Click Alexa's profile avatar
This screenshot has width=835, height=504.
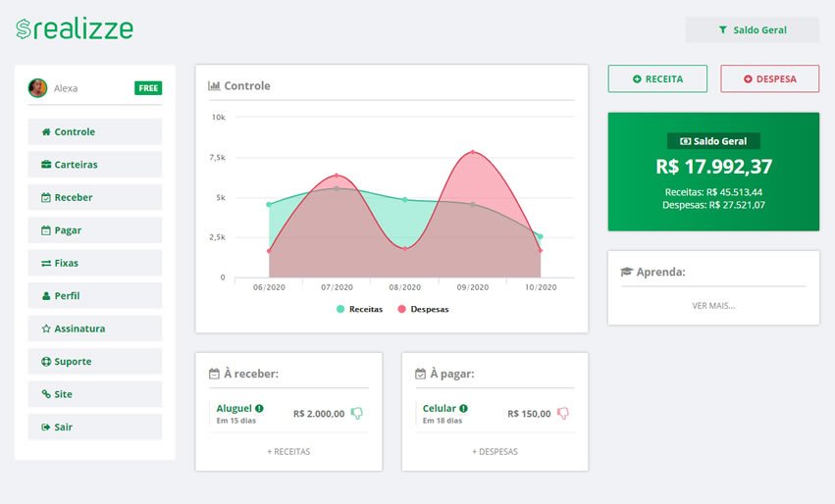tap(38, 88)
